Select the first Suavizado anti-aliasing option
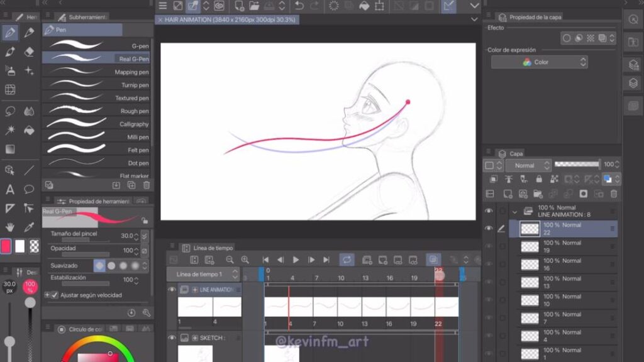 point(99,266)
